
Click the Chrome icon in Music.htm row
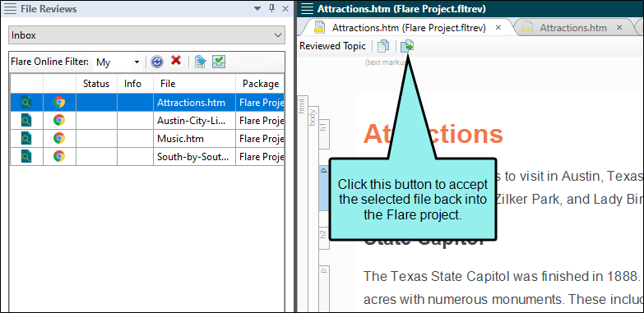pos(59,138)
